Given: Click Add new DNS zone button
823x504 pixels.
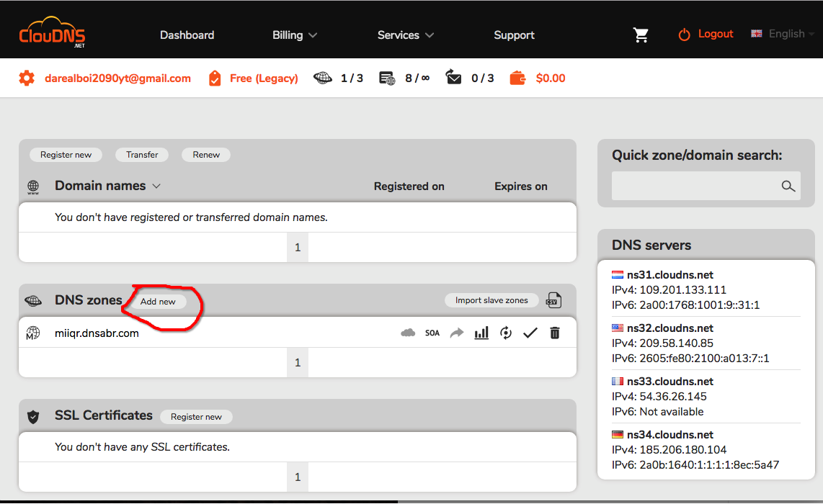Looking at the screenshot, I should coord(158,302).
